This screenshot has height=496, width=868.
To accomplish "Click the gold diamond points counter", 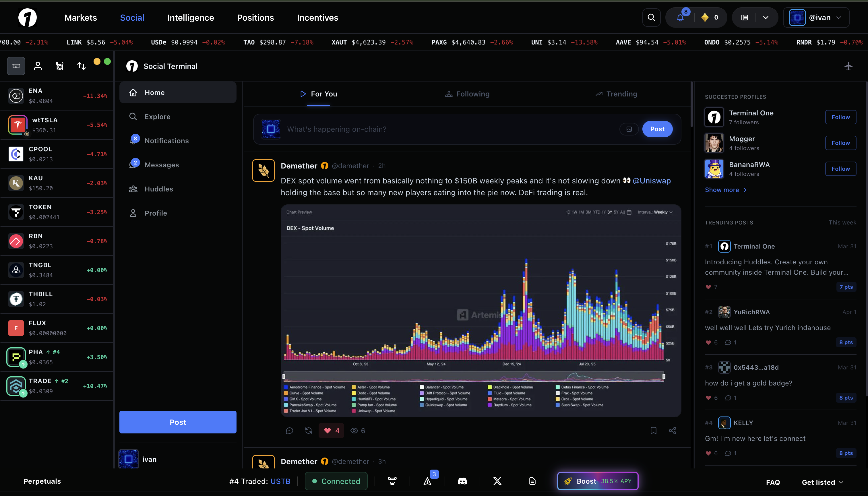I will (x=710, y=18).
